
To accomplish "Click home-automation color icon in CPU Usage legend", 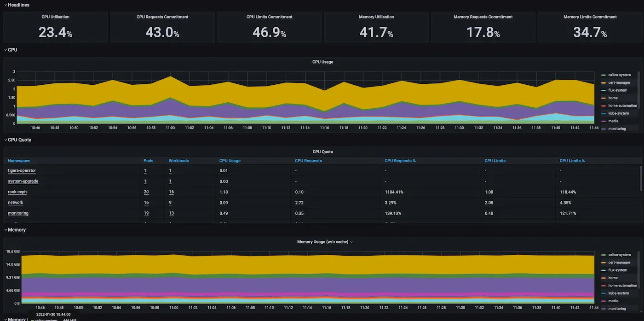I will [604, 106].
